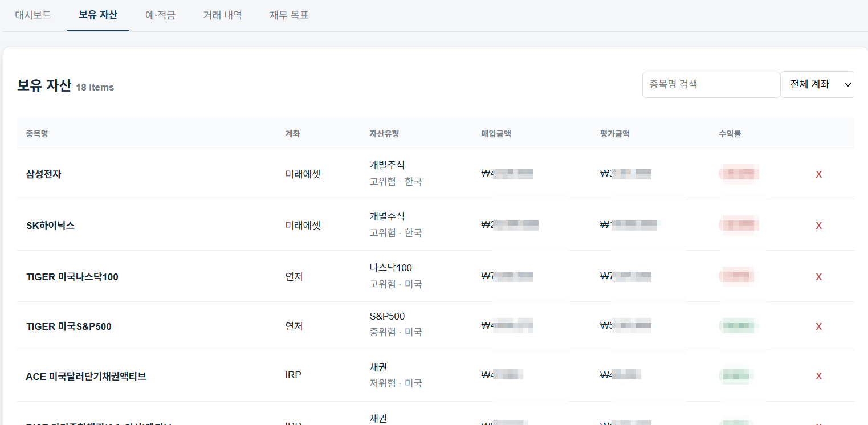
Task: Click the 수익률 column header
Action: pos(730,134)
